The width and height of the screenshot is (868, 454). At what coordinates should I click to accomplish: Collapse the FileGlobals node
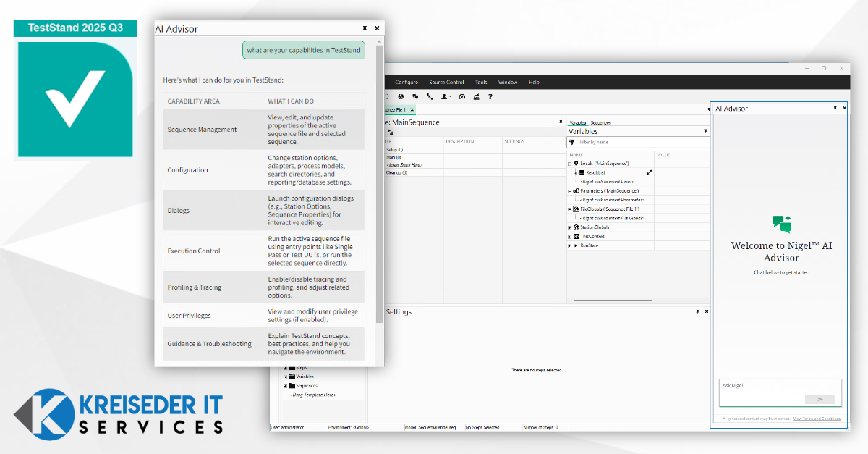[569, 209]
